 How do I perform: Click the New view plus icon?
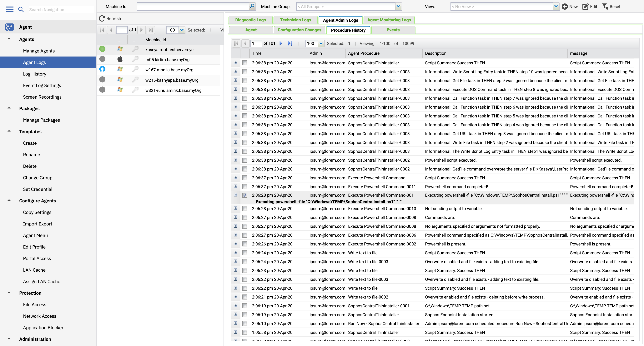(x=565, y=7)
